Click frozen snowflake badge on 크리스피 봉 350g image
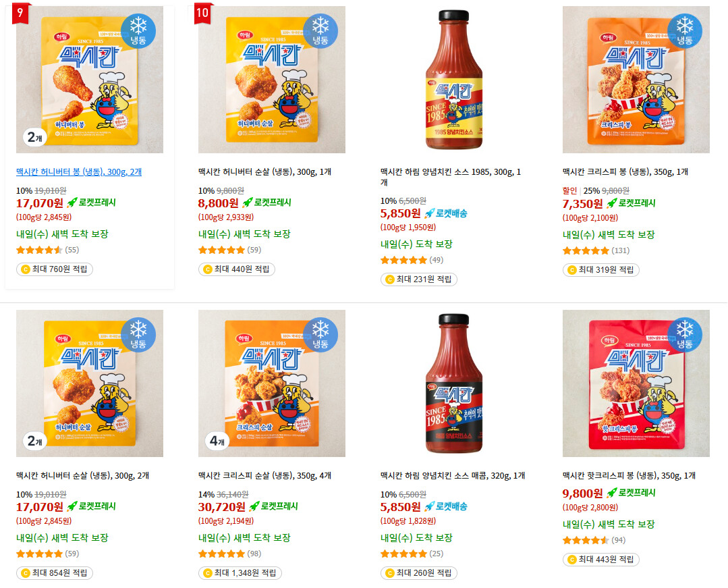Screen dimensions: 728x588 pyautogui.click(x=684, y=30)
